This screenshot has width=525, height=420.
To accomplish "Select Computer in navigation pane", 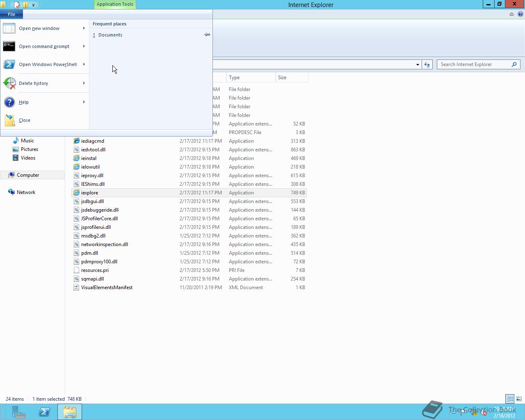I will coord(32,175).
